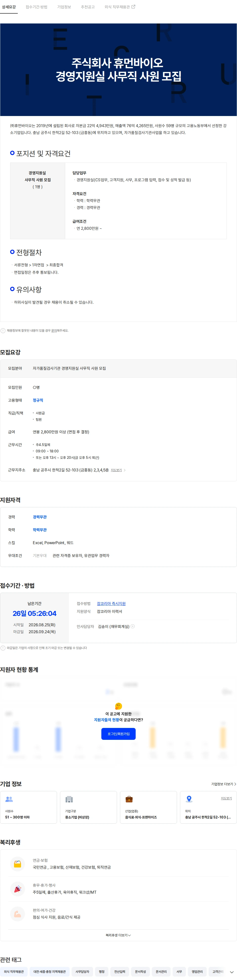This screenshot has width=237, height=980.
Task: Click the chevron arrow after 근무지주소 지도보기
Action: tap(125, 470)
